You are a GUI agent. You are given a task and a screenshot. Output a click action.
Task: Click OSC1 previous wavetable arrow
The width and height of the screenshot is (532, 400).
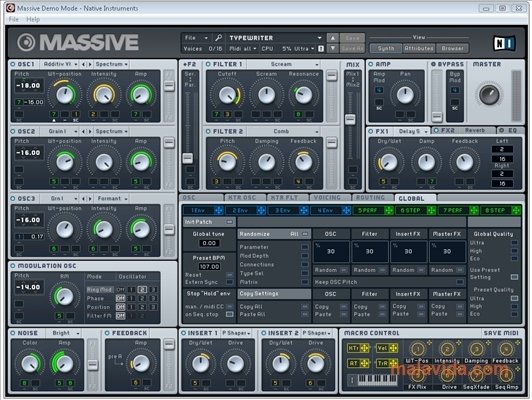click(84, 64)
